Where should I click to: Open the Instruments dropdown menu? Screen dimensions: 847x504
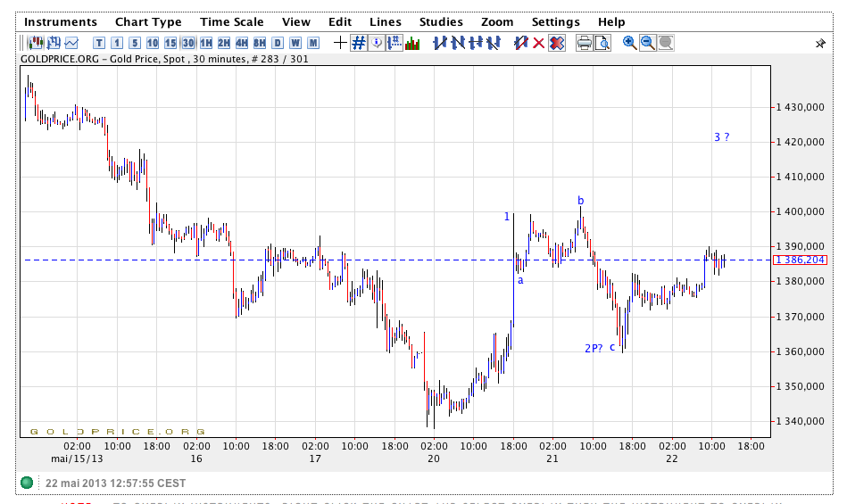point(60,21)
